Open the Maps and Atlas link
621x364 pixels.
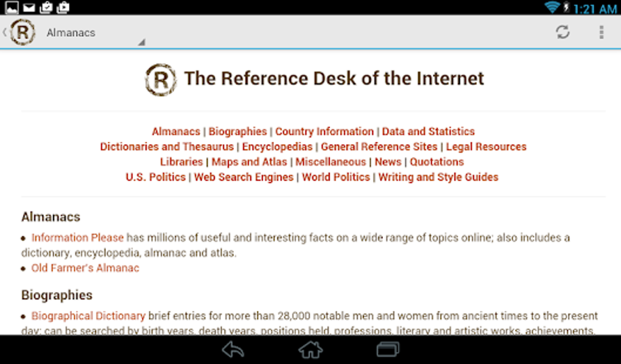point(249,161)
